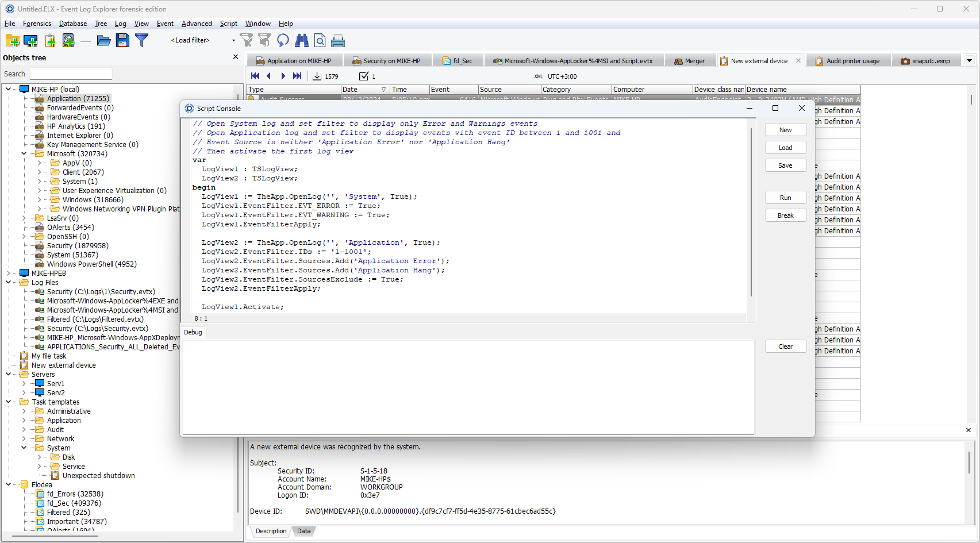
Task: Expand the Administrative templates folder
Action: pos(24,411)
